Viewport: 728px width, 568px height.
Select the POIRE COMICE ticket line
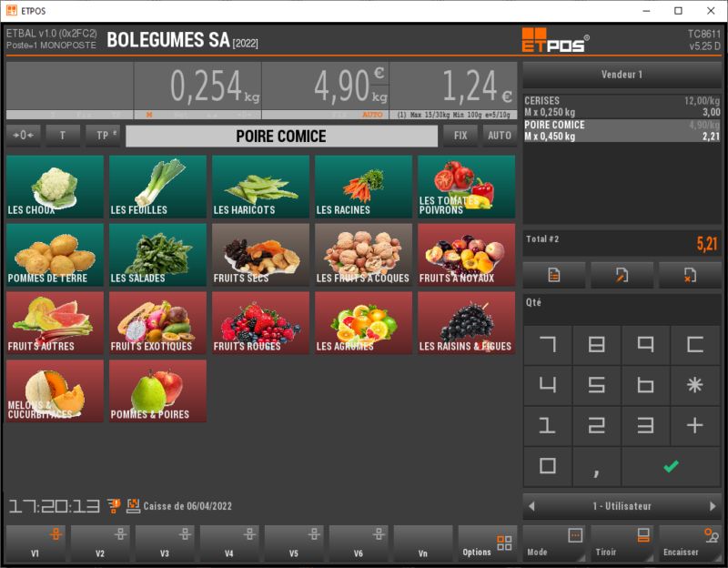click(x=622, y=130)
